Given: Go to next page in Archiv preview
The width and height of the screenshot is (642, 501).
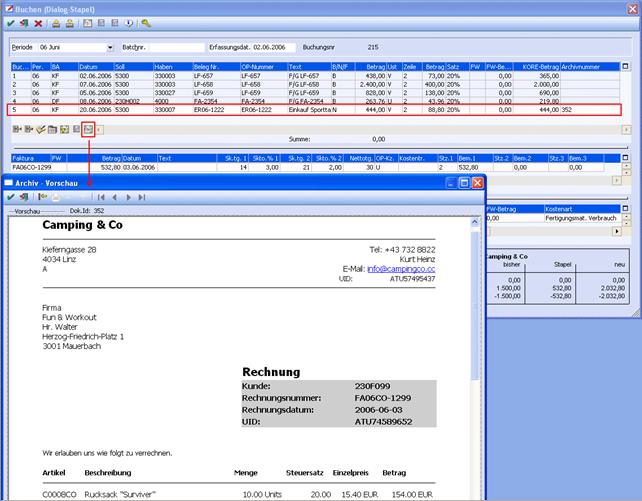Looking at the screenshot, I should click(128, 197).
